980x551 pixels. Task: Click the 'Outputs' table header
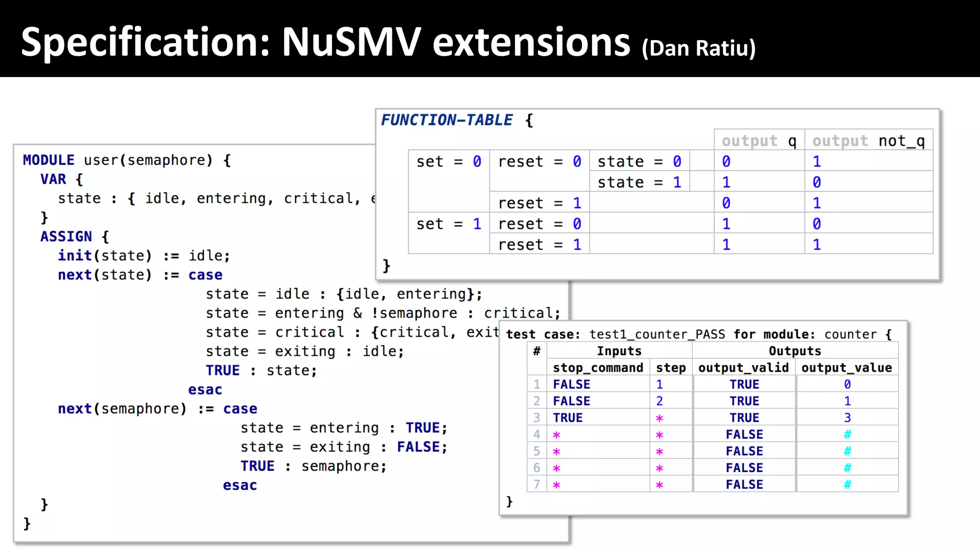(x=795, y=351)
